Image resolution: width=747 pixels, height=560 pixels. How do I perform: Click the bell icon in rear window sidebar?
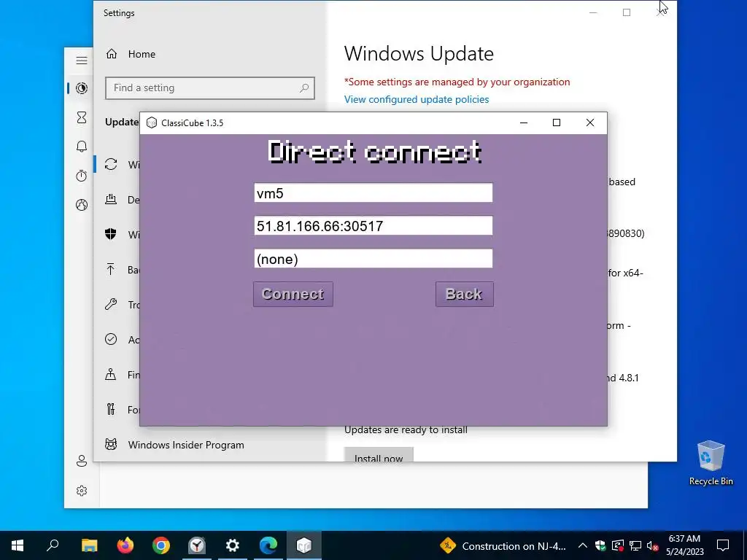(x=82, y=146)
